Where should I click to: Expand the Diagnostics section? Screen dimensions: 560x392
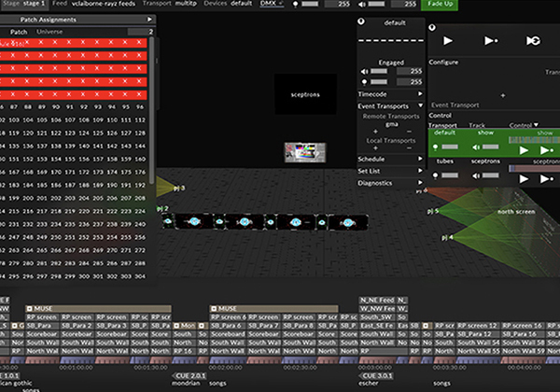[389, 183]
